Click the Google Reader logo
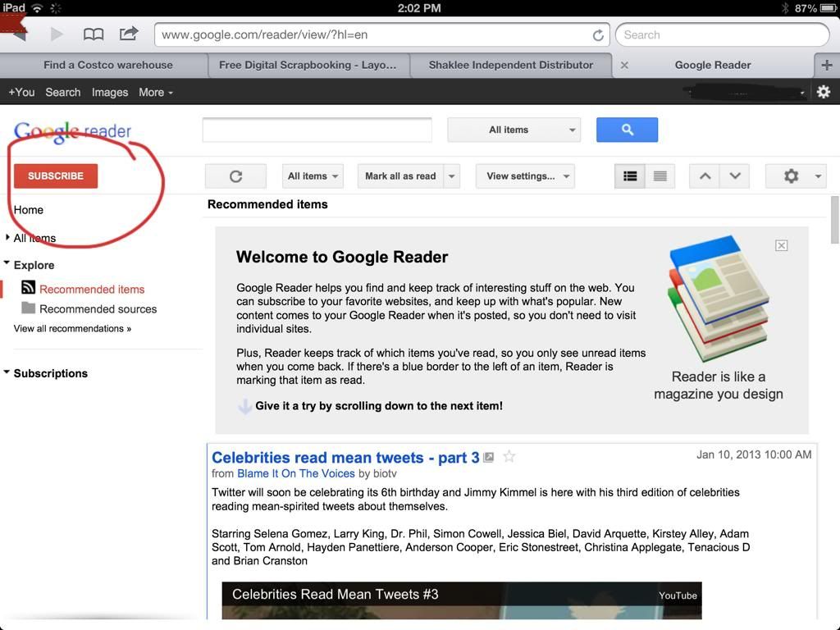The image size is (840, 630). [x=72, y=131]
